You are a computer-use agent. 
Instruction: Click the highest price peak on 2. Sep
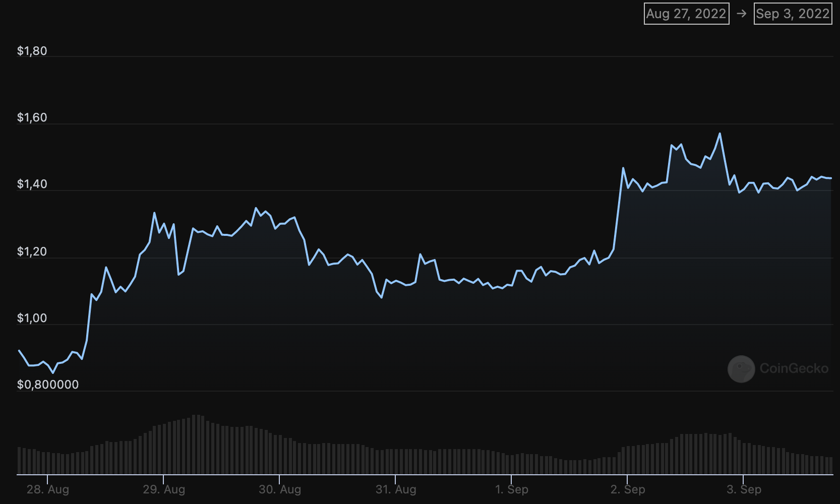pyautogui.click(x=719, y=134)
